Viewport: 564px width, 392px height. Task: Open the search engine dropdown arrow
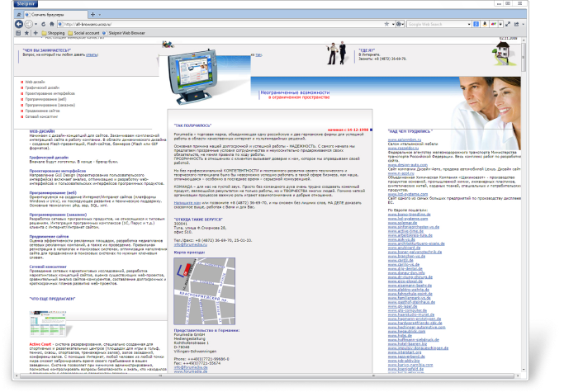[x=469, y=24]
